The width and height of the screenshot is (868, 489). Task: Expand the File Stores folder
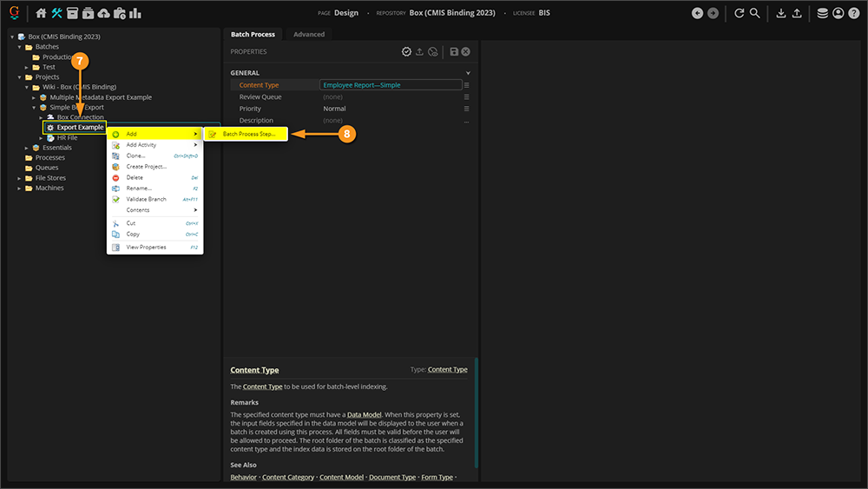point(19,178)
